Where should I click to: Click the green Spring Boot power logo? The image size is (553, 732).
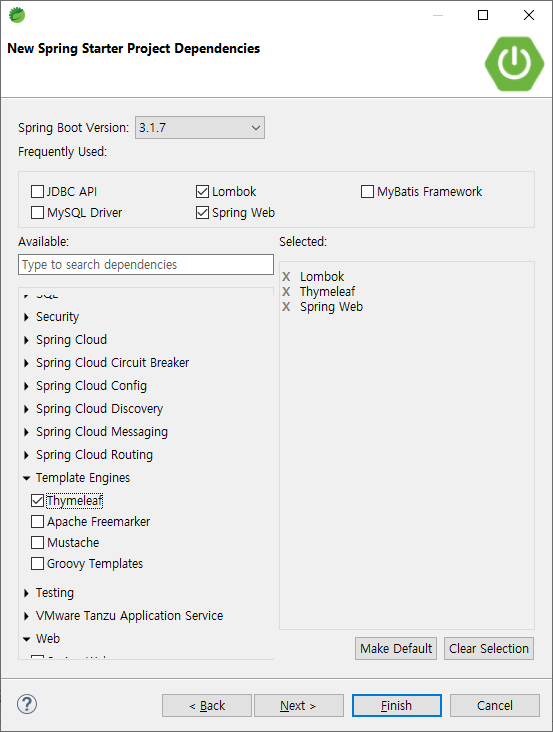(514, 63)
